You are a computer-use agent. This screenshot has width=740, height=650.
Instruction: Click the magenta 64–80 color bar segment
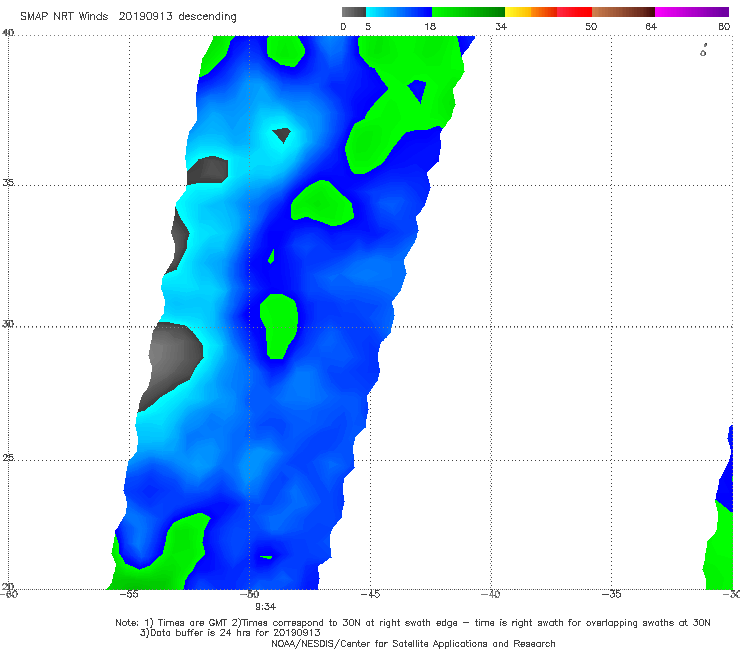[692, 12]
